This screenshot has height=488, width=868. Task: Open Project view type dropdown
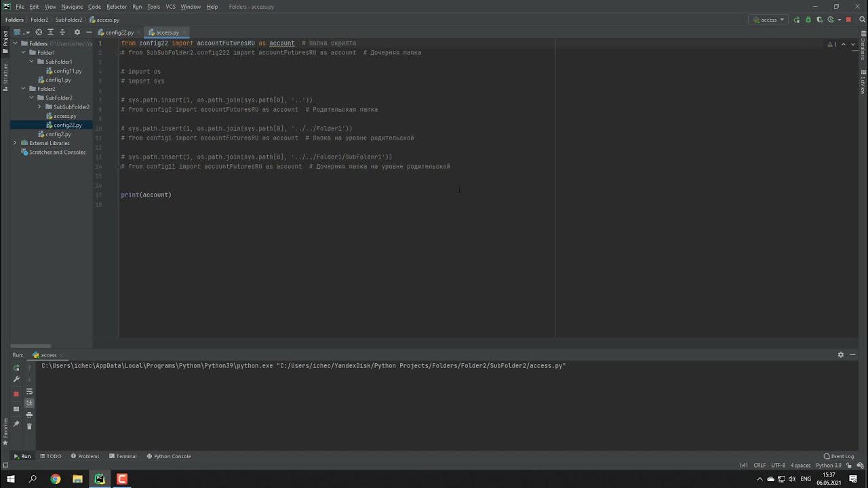22,32
